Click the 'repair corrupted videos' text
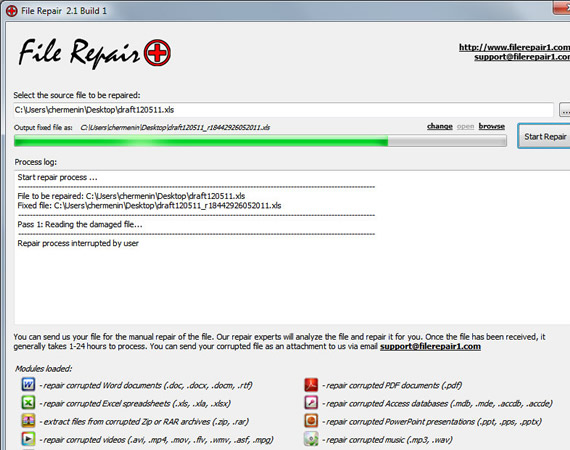The width and height of the screenshot is (570, 450). click(156, 440)
